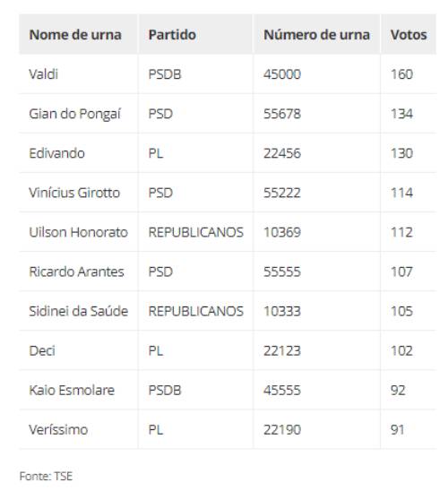Select the Valdi candidate name cell

(x=44, y=74)
